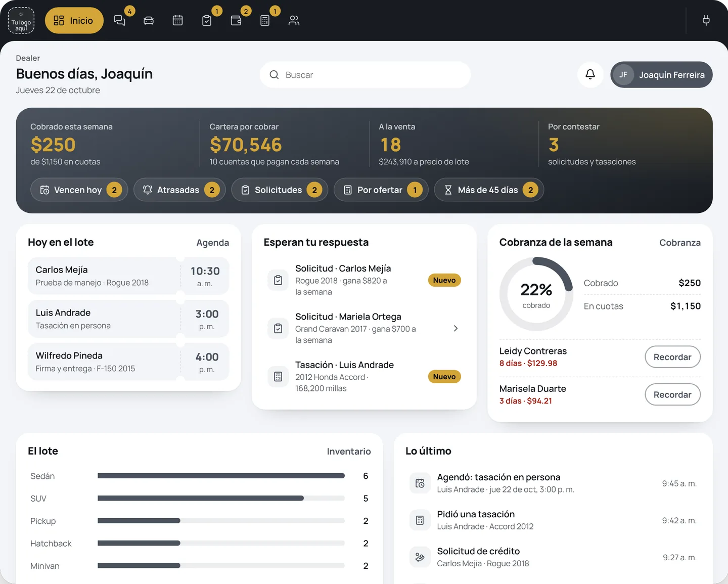The image size is (728, 584).
Task: Click calendar icon beside 'Agendó: tasación en persona'
Action: [x=420, y=483]
